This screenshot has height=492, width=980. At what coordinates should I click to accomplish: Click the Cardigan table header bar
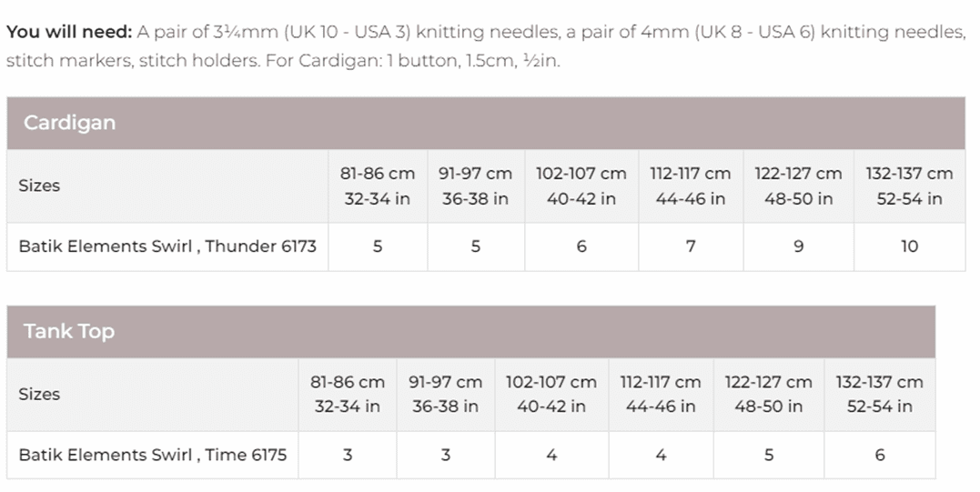coord(486,123)
